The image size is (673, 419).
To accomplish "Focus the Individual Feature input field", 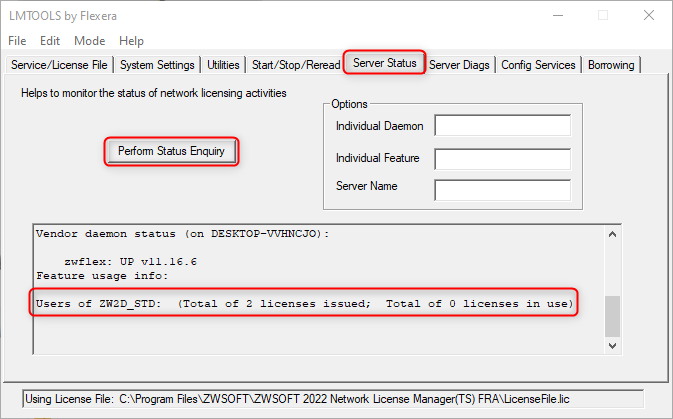I will [x=503, y=159].
